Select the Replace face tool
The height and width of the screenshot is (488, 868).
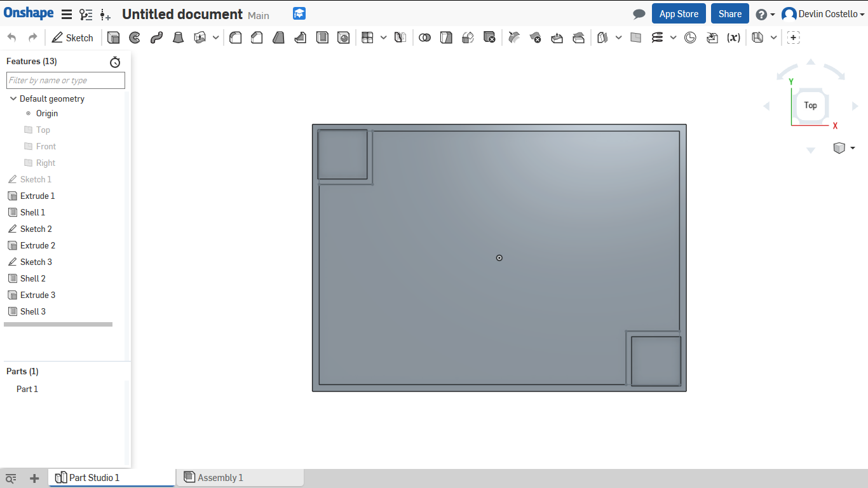tap(579, 37)
